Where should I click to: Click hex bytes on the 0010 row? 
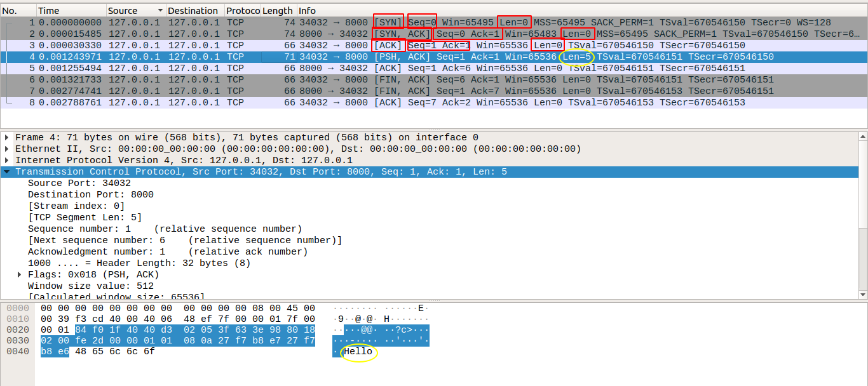click(x=178, y=319)
